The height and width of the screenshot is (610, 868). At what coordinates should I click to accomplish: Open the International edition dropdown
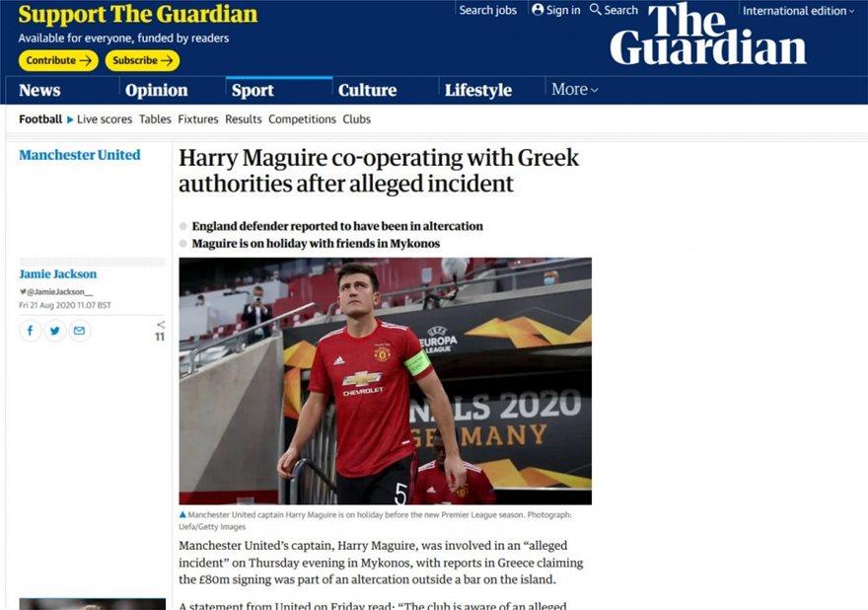[798, 11]
